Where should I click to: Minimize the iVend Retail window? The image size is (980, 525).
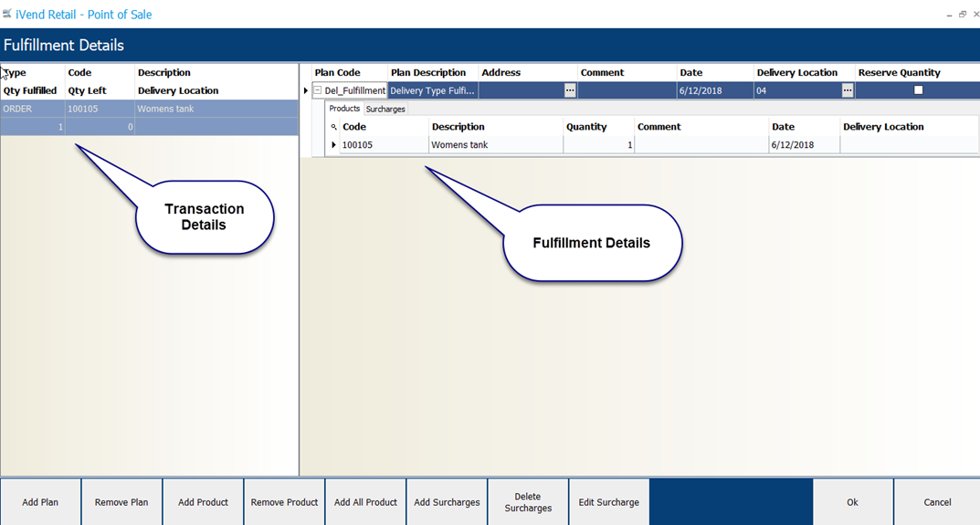click(x=949, y=15)
